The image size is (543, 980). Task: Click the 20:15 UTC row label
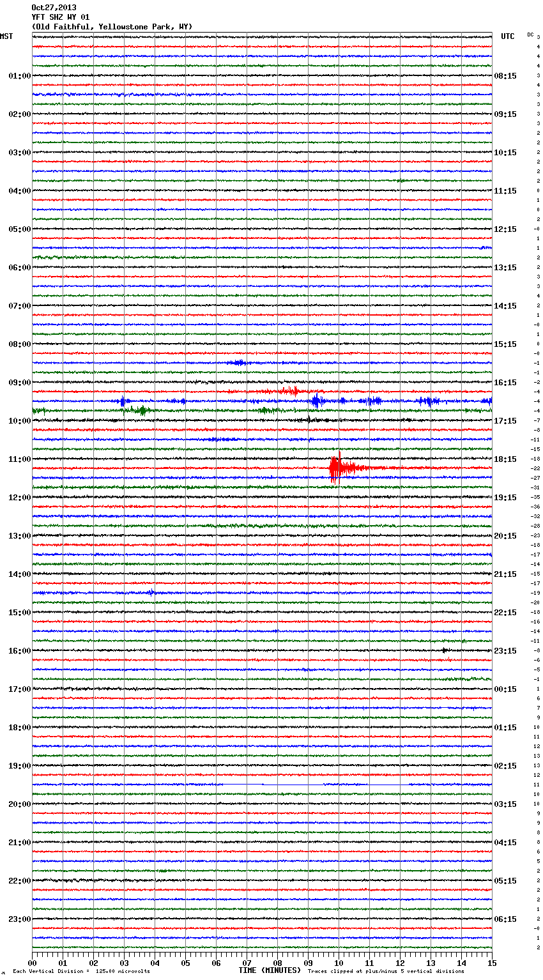tap(505, 536)
